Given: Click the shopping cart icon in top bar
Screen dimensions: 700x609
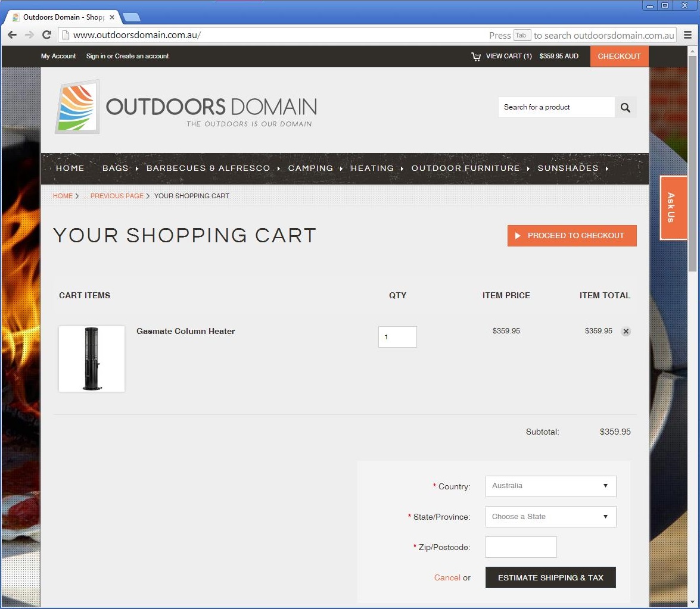Looking at the screenshot, I should pos(476,57).
